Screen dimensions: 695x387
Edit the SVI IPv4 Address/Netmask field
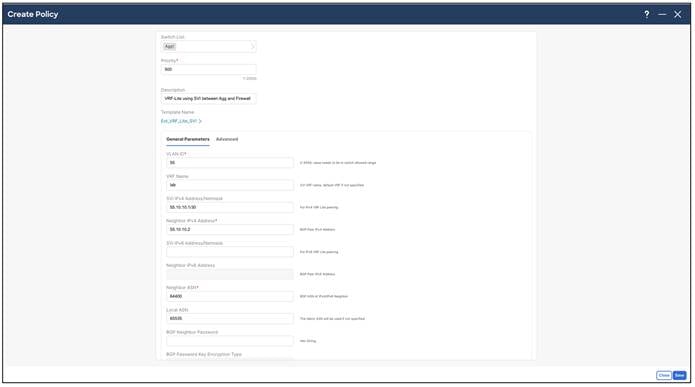pos(230,207)
